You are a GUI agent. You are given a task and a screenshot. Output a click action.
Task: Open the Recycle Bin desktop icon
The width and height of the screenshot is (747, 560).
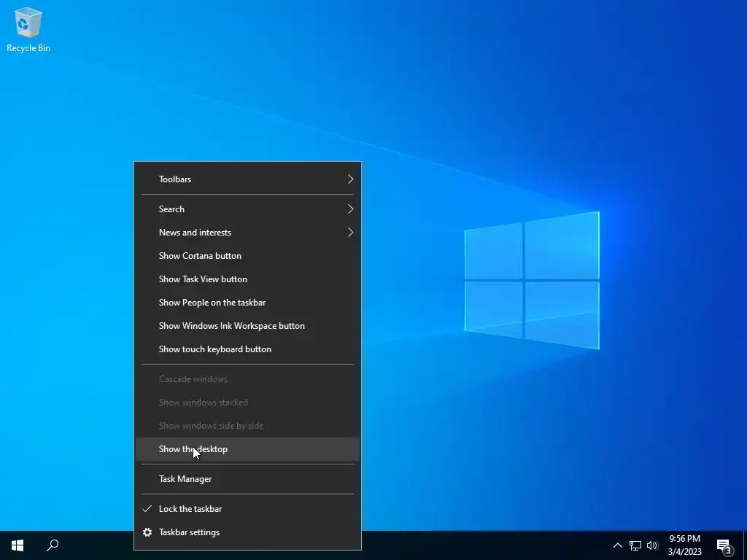[x=28, y=30]
